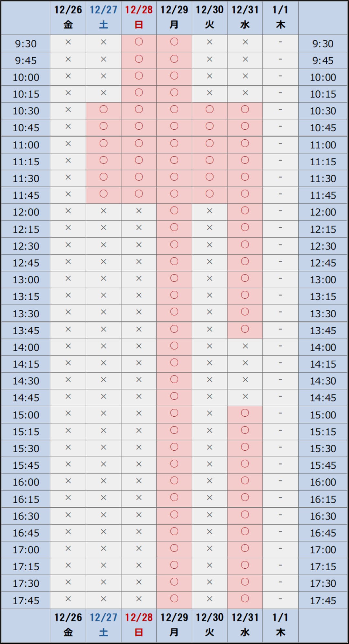Image resolution: width=349 pixels, height=644 pixels.
Task: Click the 13:00 time label on left
Action: tap(26, 280)
